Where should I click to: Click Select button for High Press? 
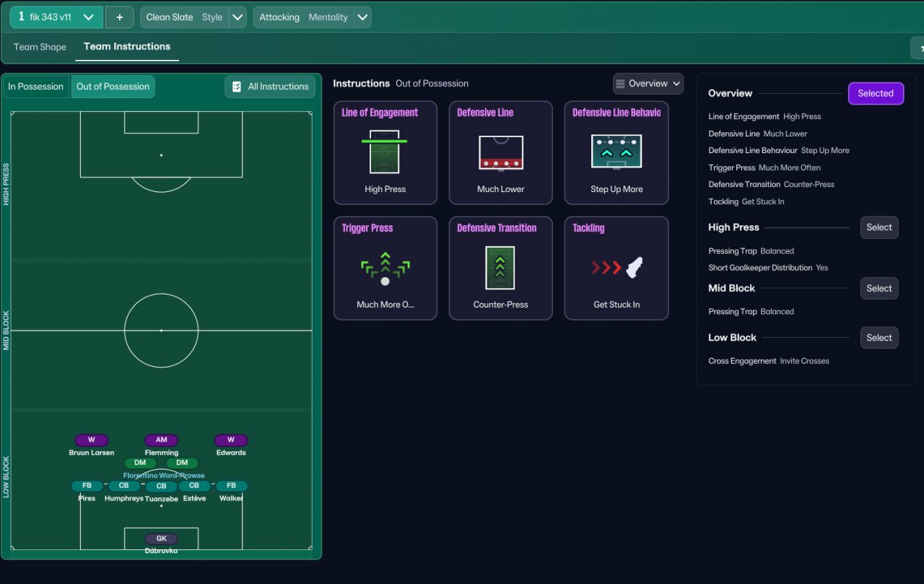[x=879, y=227]
